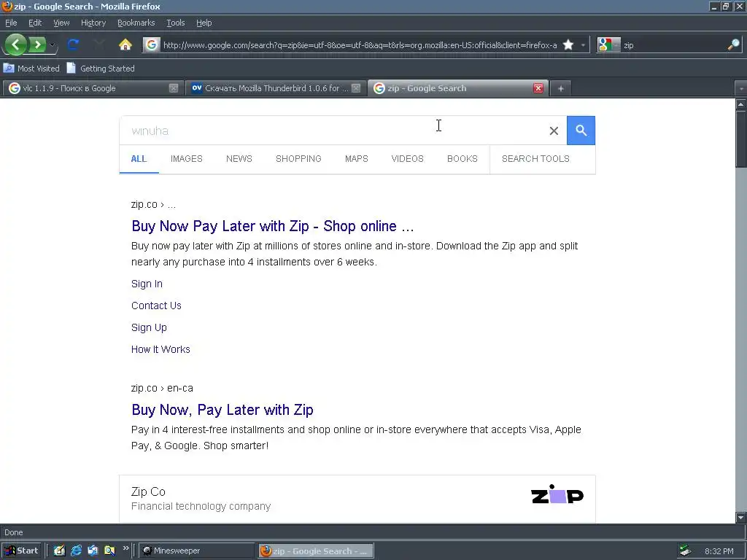
Task: Launch Internet Explorer from the quick launch bar
Action: pos(76,551)
